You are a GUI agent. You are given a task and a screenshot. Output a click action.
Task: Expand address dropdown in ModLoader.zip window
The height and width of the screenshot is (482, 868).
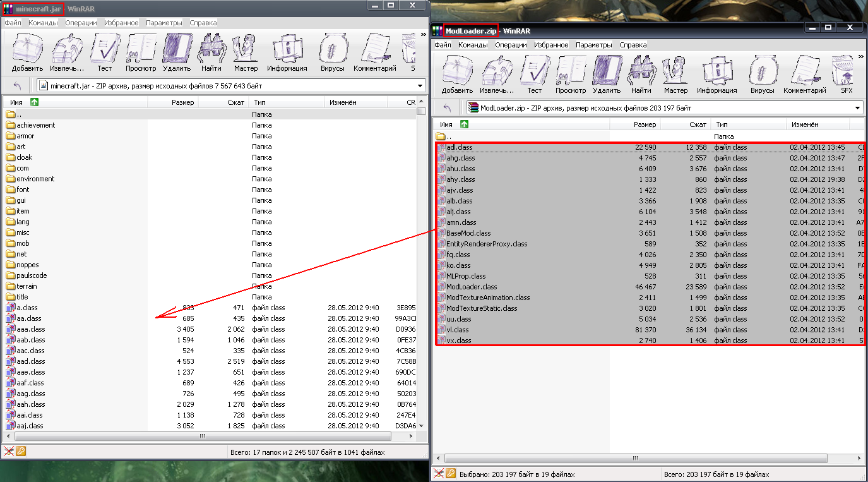point(858,108)
